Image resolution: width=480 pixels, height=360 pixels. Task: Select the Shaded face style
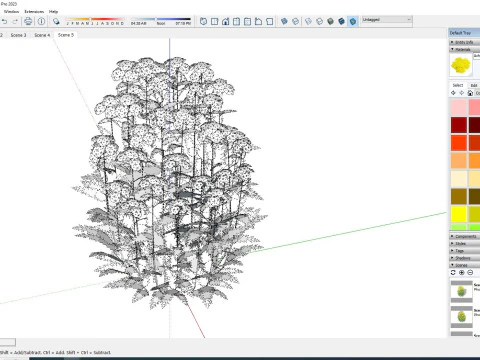330,22
